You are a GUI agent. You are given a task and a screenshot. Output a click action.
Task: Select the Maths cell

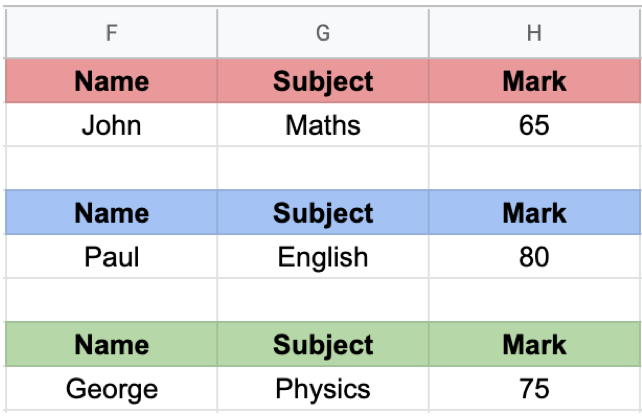pos(323,125)
